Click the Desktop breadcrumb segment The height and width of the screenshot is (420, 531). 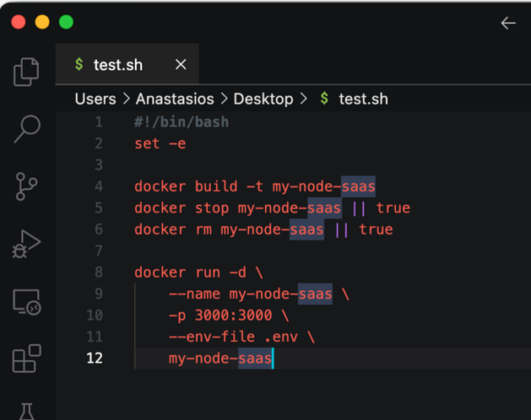click(263, 99)
